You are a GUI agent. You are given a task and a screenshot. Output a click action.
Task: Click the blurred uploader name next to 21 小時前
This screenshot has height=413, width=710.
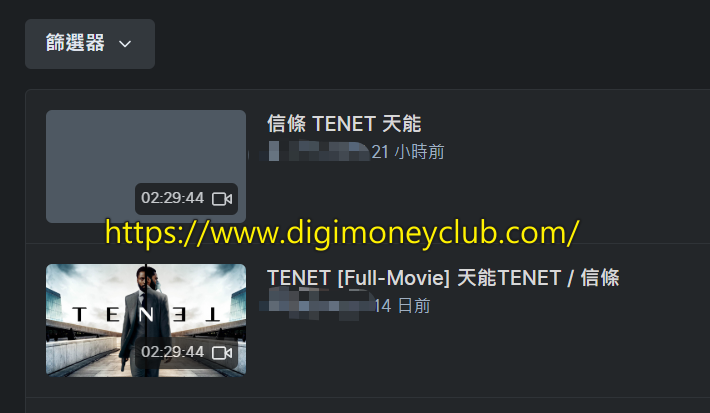[316, 151]
